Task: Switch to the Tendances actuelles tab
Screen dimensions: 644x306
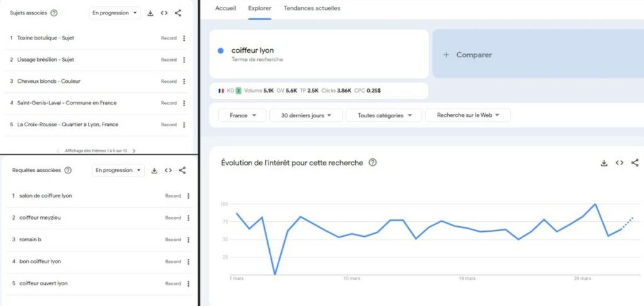Action: [x=312, y=8]
